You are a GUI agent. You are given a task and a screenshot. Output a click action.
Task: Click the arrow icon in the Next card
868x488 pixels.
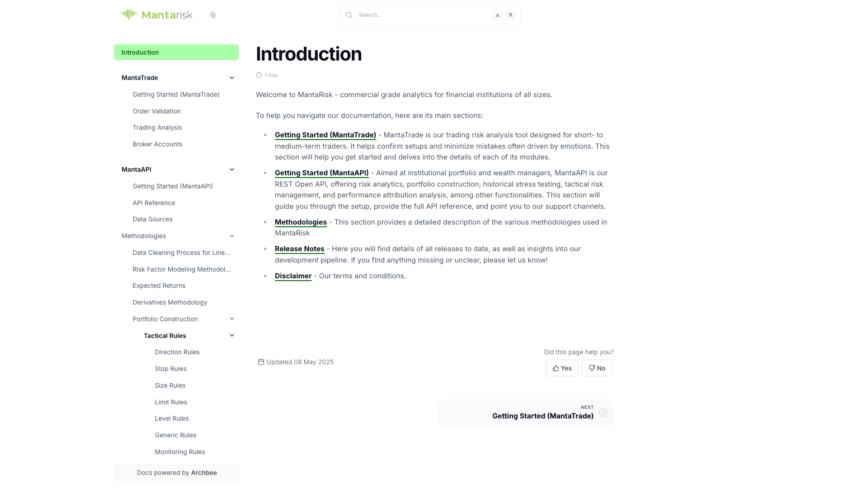[603, 413]
